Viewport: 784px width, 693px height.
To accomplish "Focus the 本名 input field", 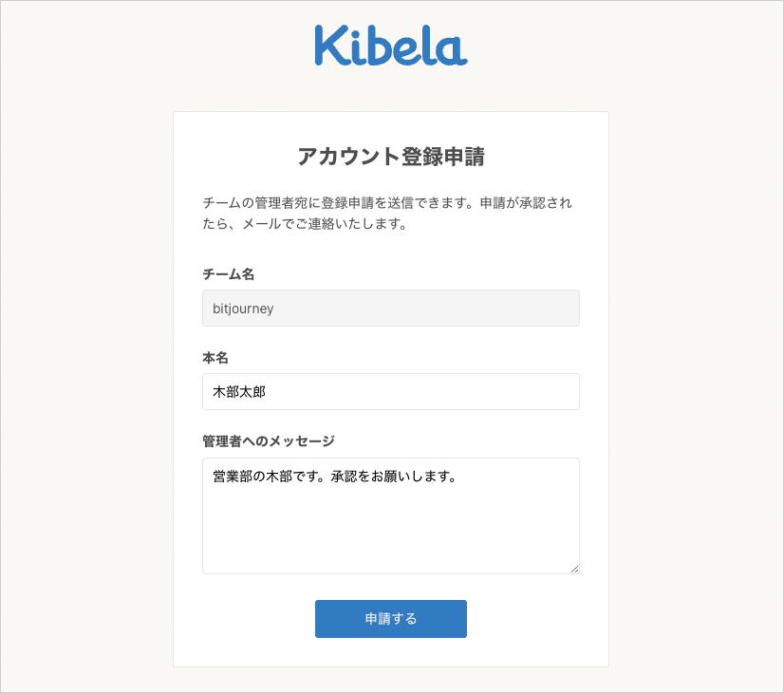I will coord(390,391).
